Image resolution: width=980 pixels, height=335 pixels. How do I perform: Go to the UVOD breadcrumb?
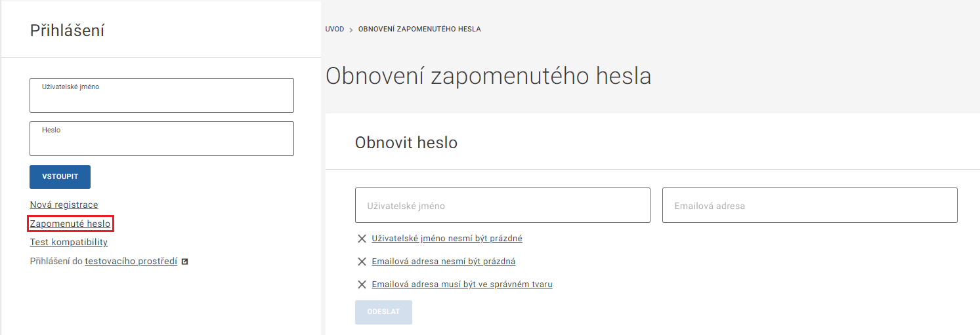pyautogui.click(x=334, y=30)
